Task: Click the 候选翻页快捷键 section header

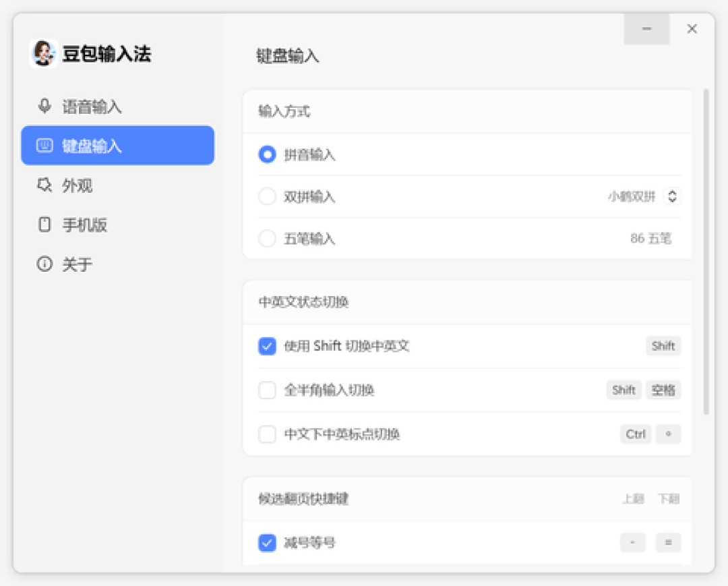Action: click(x=303, y=499)
